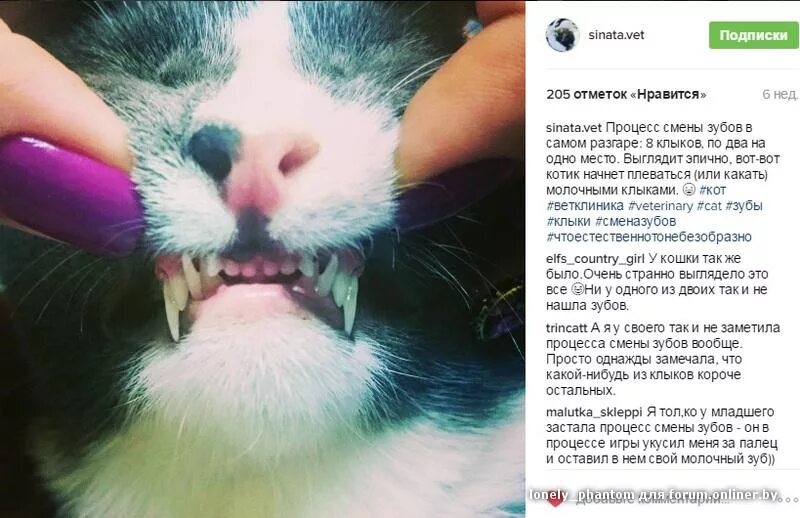This screenshot has width=800, height=518.
Task: Open sinata.vet username in post header
Action: coord(616,35)
